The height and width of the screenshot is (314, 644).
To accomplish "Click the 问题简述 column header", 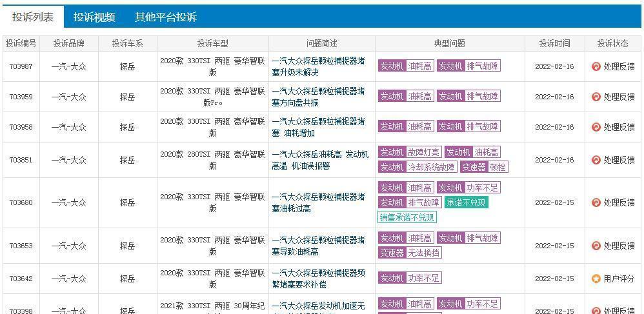I will 322,43.
